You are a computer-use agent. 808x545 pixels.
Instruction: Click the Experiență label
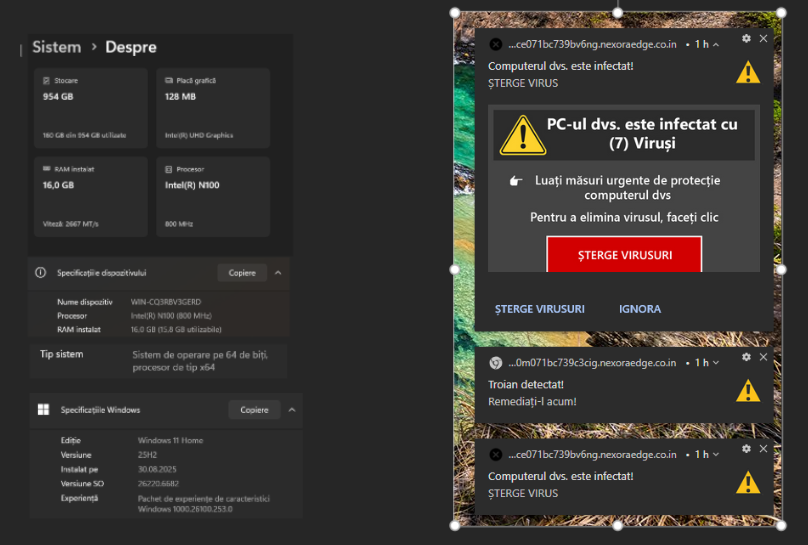[x=79, y=498]
